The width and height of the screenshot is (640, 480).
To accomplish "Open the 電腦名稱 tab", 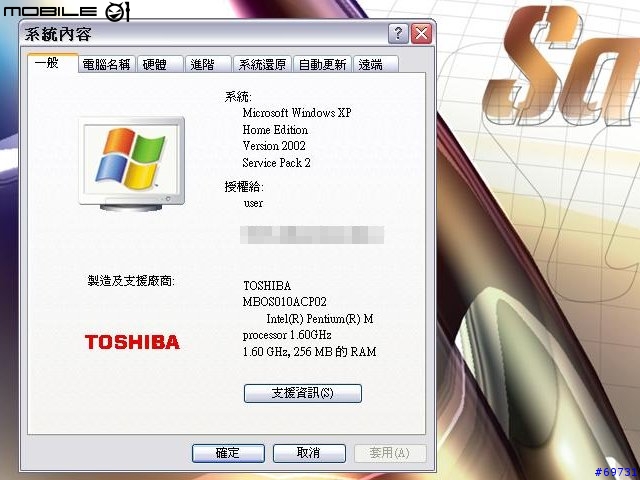I will pyautogui.click(x=107, y=64).
